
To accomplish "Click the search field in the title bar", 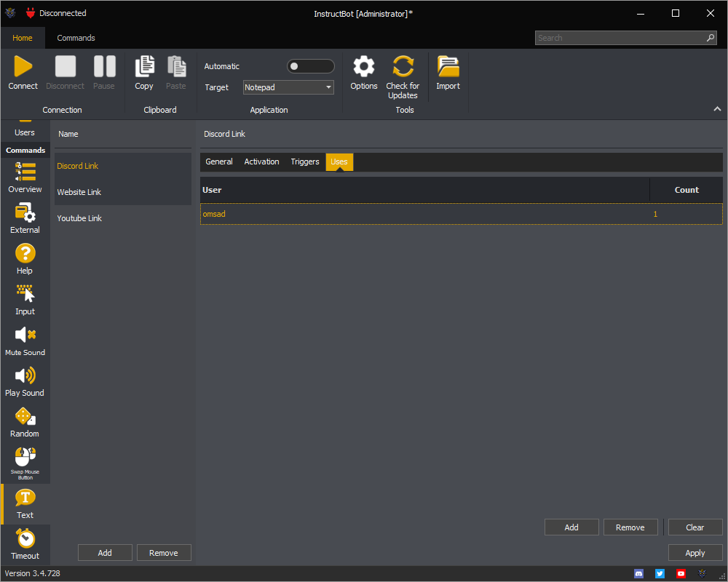I will [x=622, y=37].
